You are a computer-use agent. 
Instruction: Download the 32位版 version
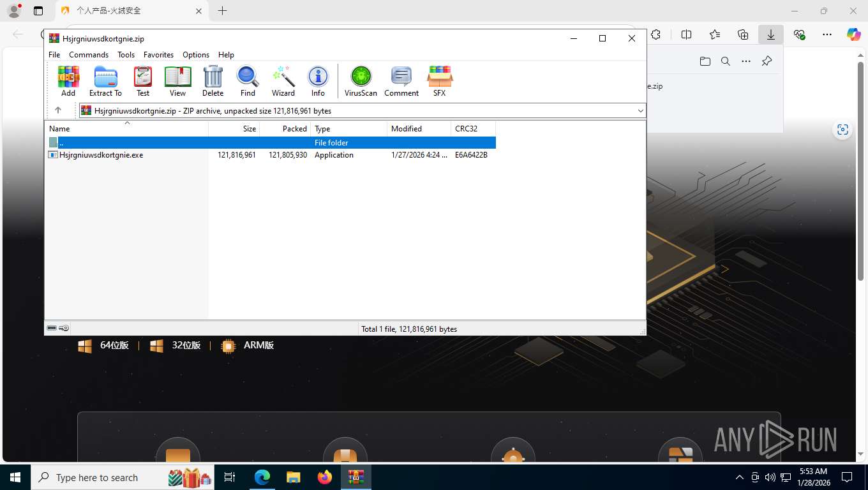click(176, 345)
